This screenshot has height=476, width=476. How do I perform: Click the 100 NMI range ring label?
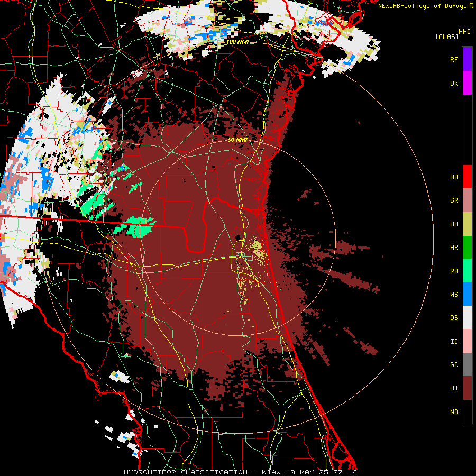coord(237,42)
